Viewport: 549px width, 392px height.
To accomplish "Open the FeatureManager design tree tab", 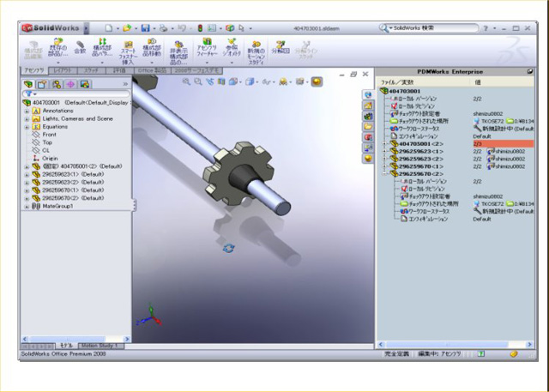I will 27,84.
